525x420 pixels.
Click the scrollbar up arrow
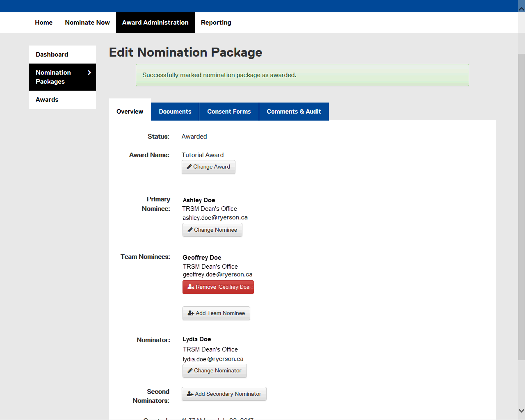click(x=521, y=9)
